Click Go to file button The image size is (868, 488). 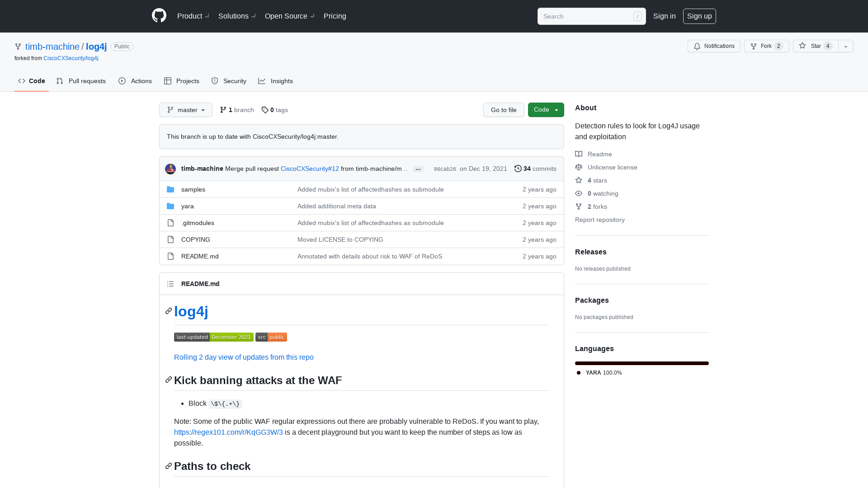click(504, 110)
